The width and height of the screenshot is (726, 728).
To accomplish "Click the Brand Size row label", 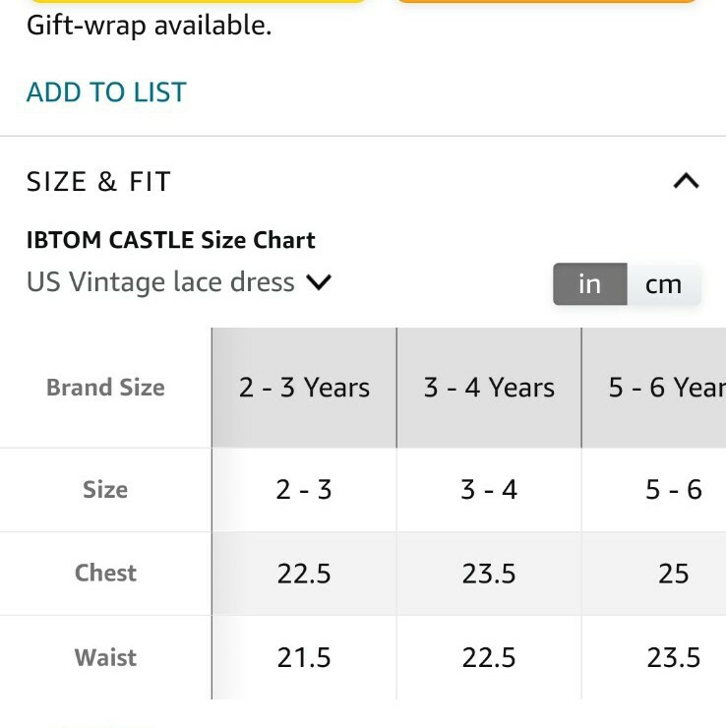I will pos(105,388).
